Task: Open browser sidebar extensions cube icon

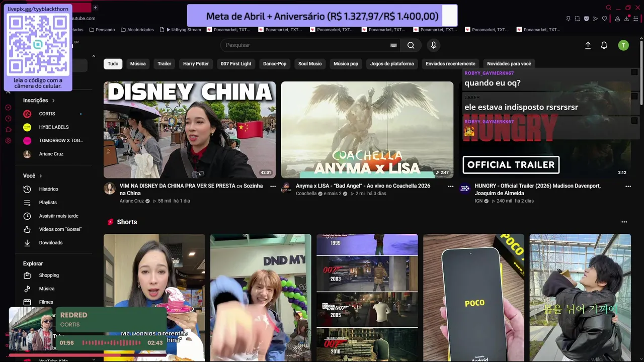Action: pos(8,130)
